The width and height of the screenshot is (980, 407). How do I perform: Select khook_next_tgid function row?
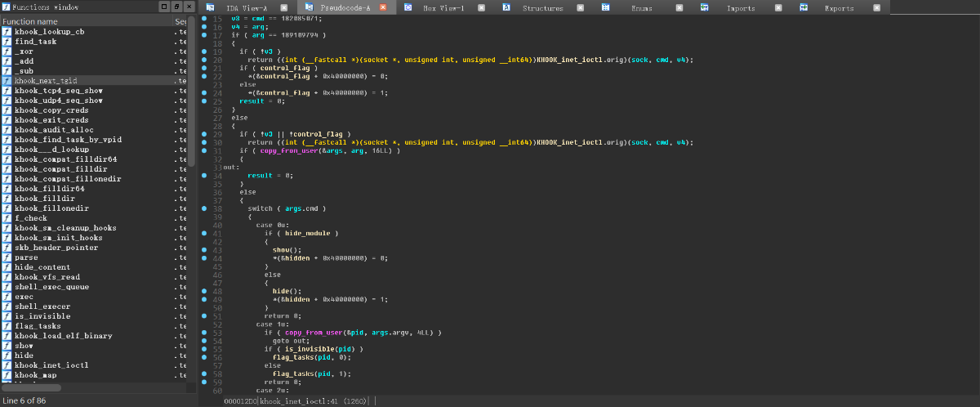point(94,81)
